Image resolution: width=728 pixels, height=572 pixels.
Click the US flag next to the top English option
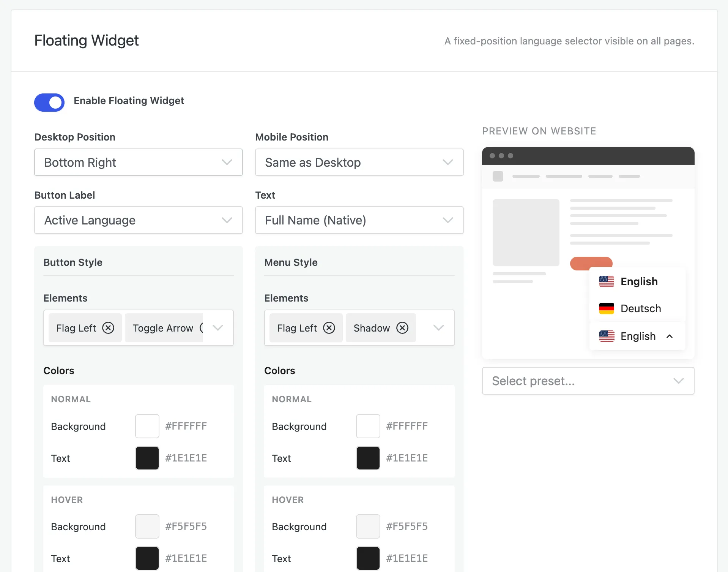607,281
